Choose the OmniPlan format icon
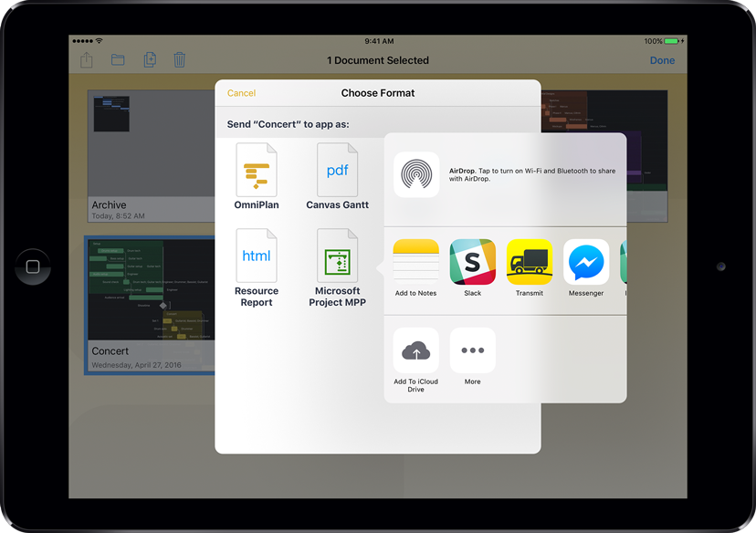The width and height of the screenshot is (756, 533). pyautogui.click(x=257, y=170)
